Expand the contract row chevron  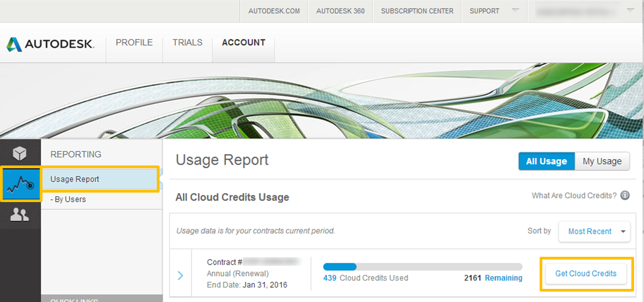pos(180,275)
